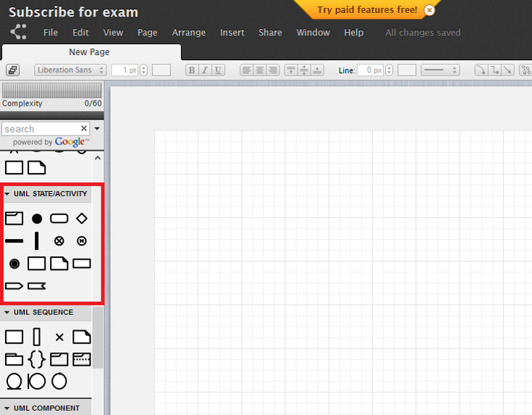Click the Complexity progress bar

[x=52, y=91]
